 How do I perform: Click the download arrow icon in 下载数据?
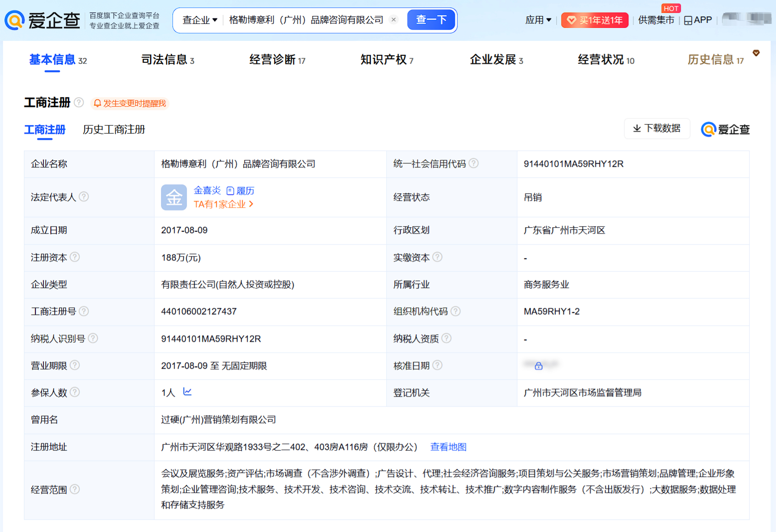pyautogui.click(x=637, y=129)
